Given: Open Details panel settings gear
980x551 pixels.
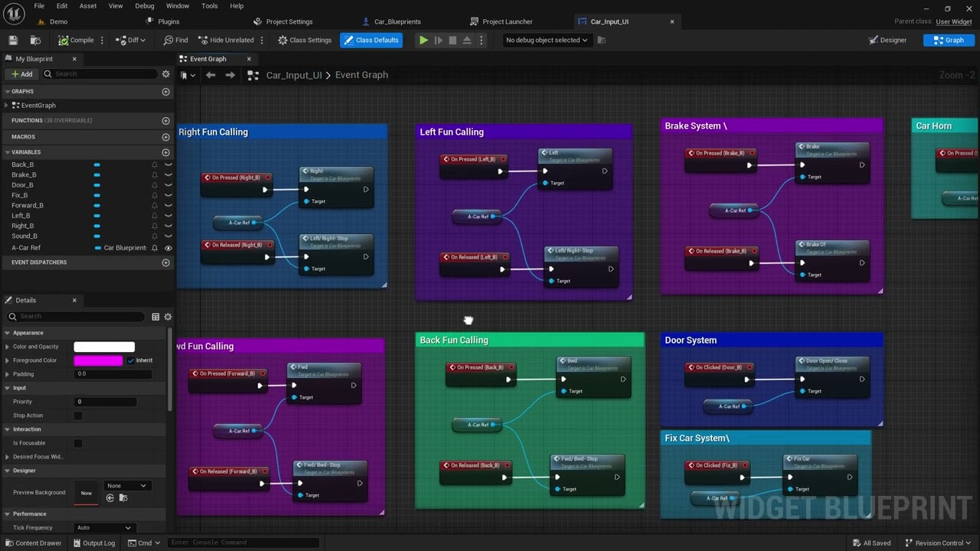Looking at the screenshot, I should click(x=168, y=317).
